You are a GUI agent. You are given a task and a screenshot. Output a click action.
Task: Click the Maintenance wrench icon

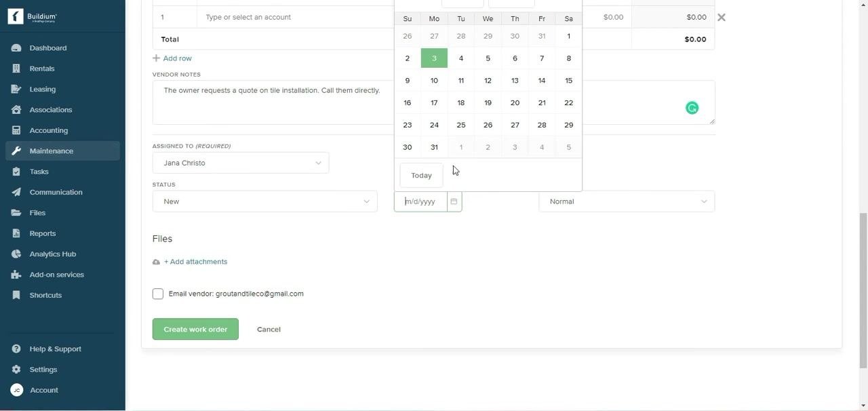point(16,151)
